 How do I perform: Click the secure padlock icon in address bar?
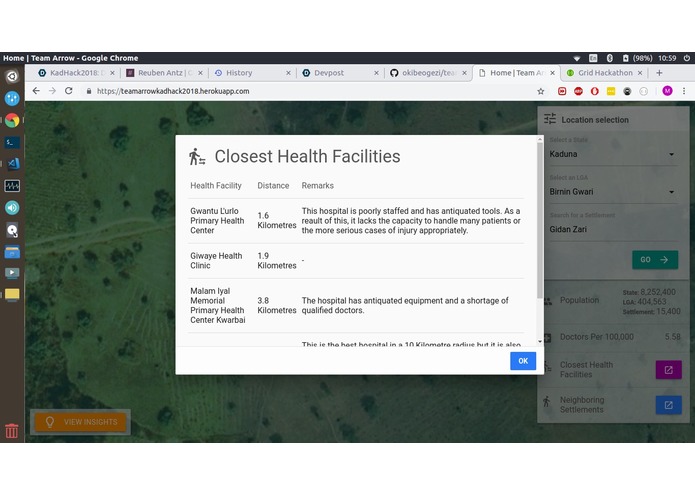pyautogui.click(x=89, y=91)
